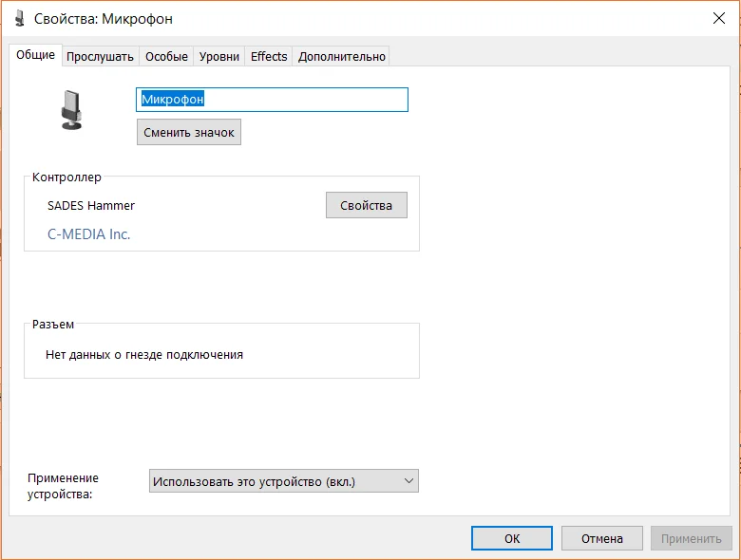Click the microphone icon in the title bar
Image resolution: width=741 pixels, height=560 pixels.
(18, 19)
